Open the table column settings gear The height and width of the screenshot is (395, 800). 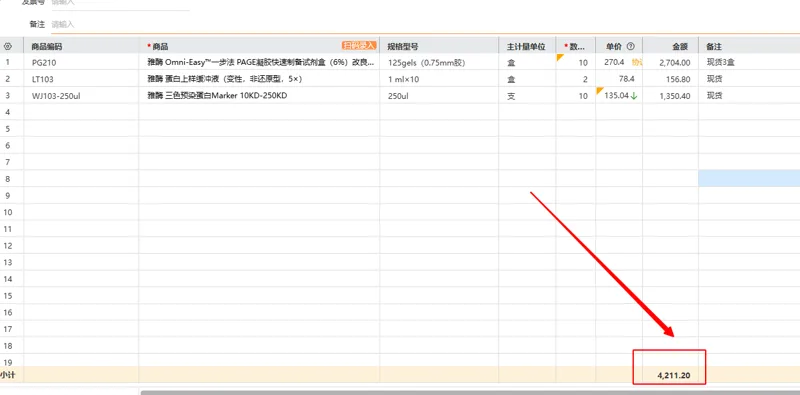tap(8, 46)
